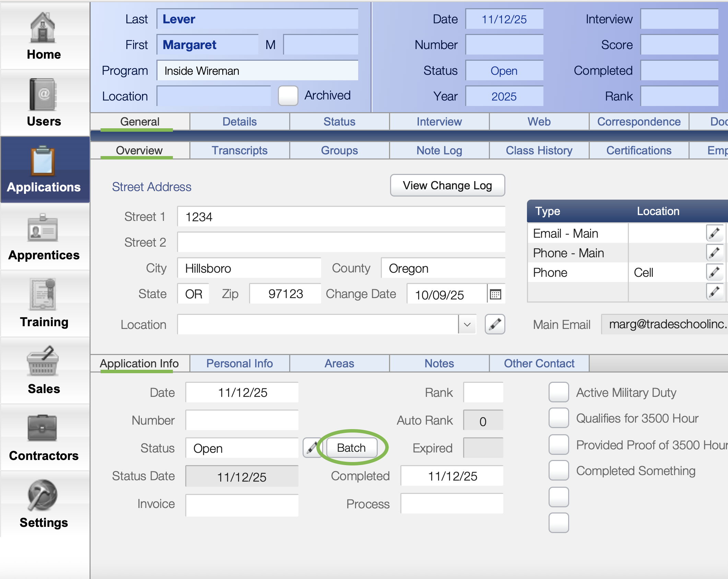Edit the Phone - Main contact row
Image resolution: width=728 pixels, height=579 pixels.
715,253
